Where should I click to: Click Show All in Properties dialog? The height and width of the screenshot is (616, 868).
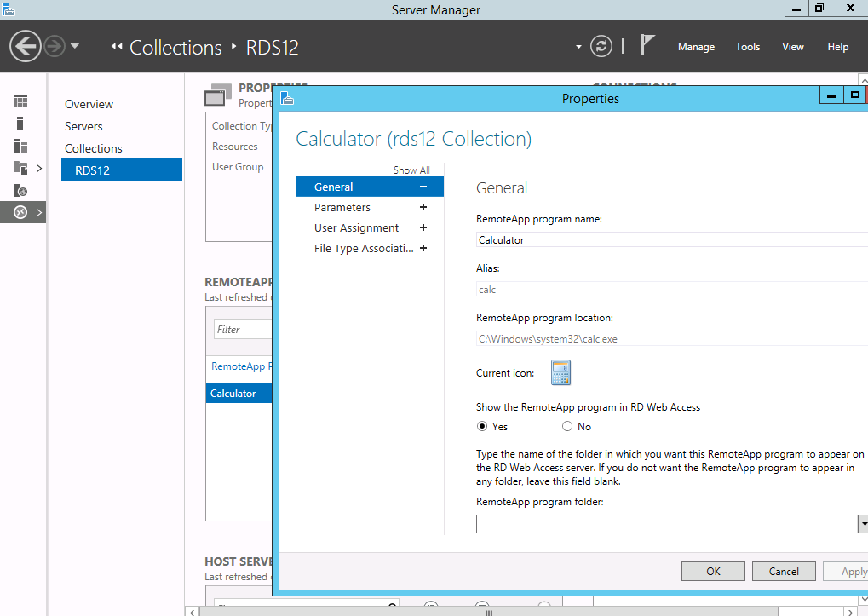click(x=411, y=170)
